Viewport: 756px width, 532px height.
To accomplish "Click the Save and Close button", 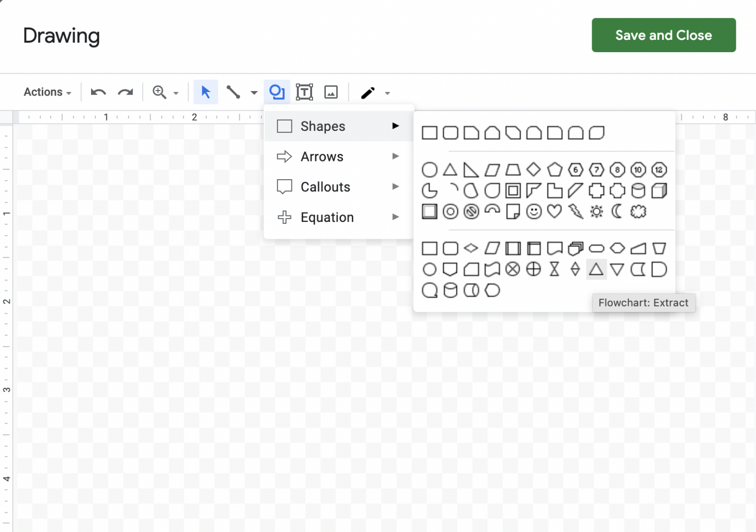I will [663, 35].
